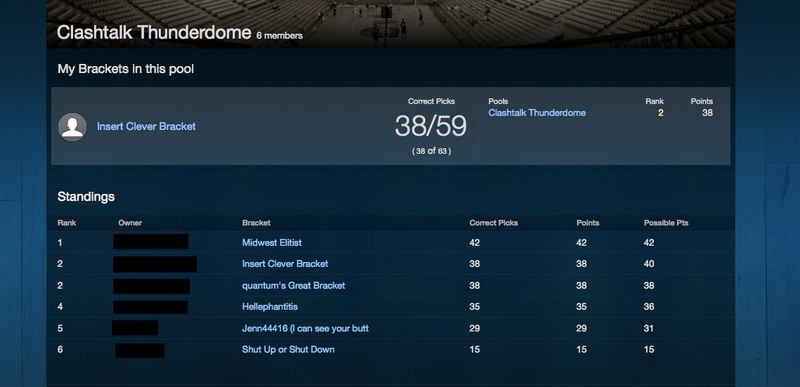The height and width of the screenshot is (387, 800).
Task: Click the 6 members text
Action: tap(280, 36)
